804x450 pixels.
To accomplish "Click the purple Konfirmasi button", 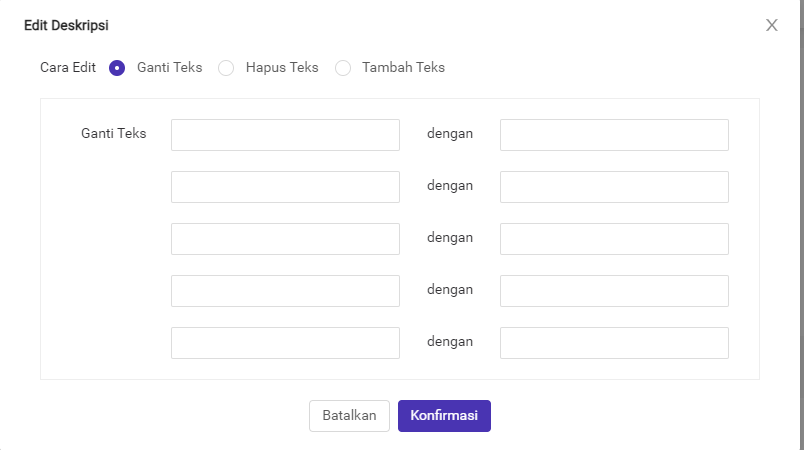I will pyautogui.click(x=444, y=416).
